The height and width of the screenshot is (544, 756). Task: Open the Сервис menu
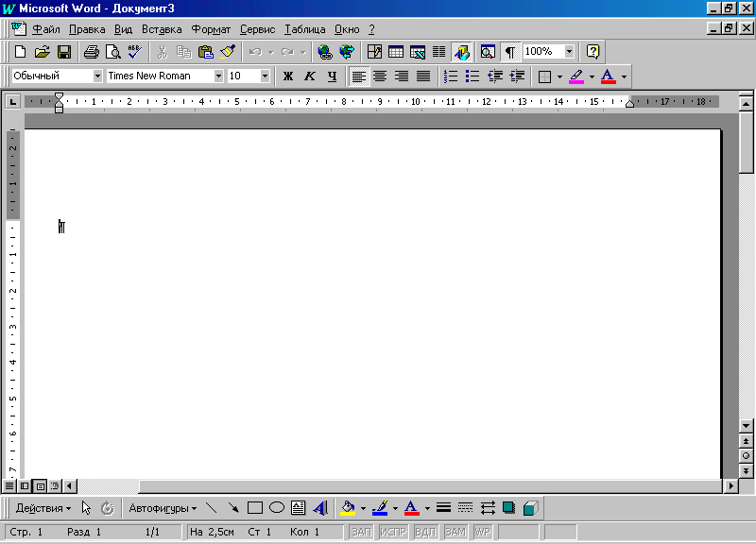tap(257, 29)
